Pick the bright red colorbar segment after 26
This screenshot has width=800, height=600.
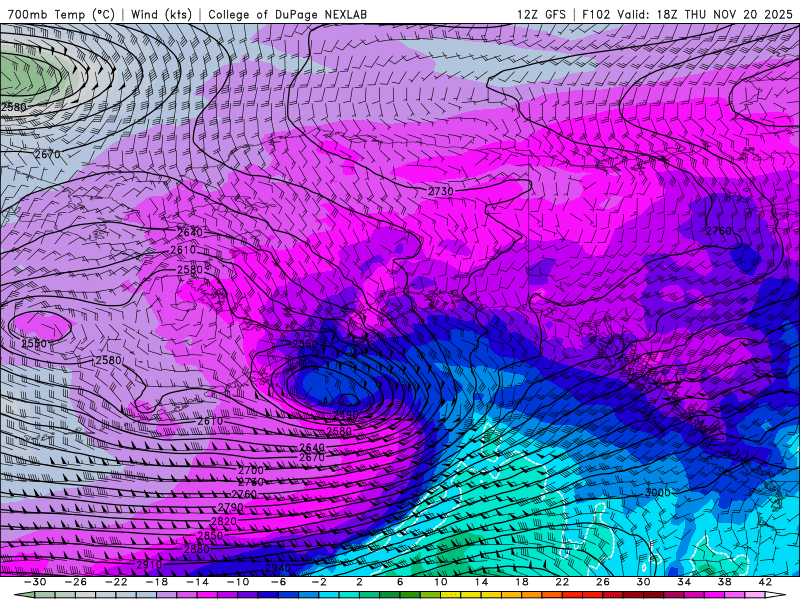(x=613, y=595)
